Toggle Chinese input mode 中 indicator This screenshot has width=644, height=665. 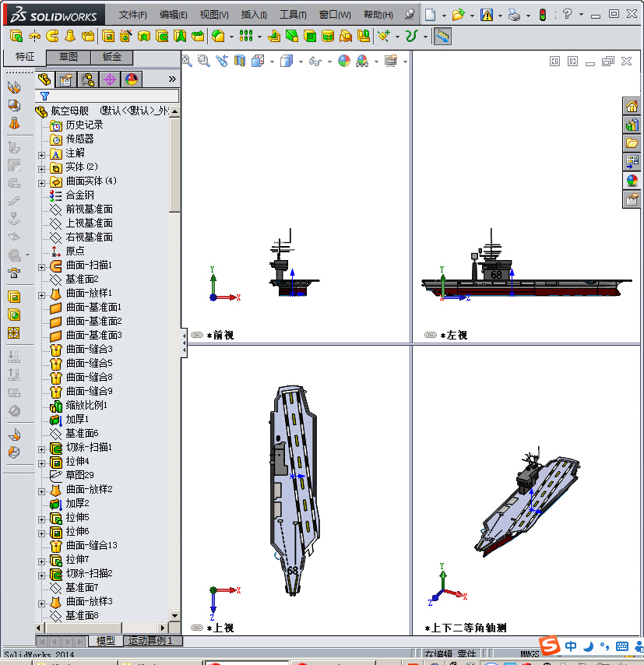click(x=571, y=646)
